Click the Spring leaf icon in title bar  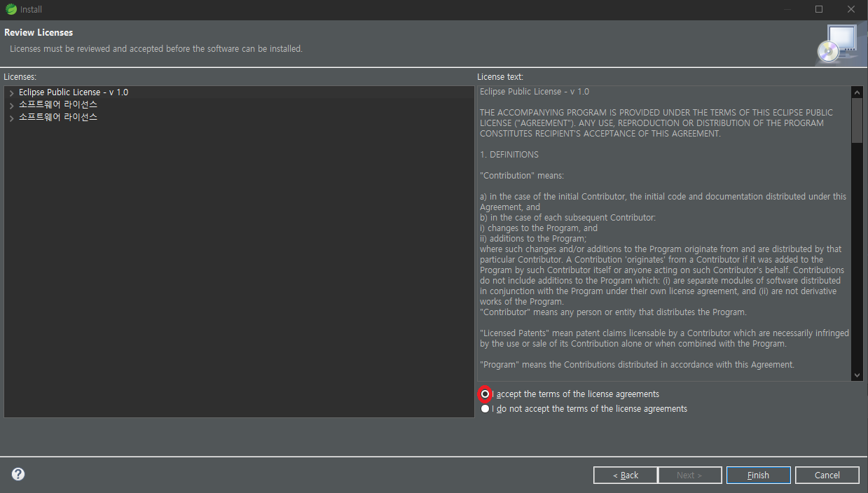[x=11, y=9]
